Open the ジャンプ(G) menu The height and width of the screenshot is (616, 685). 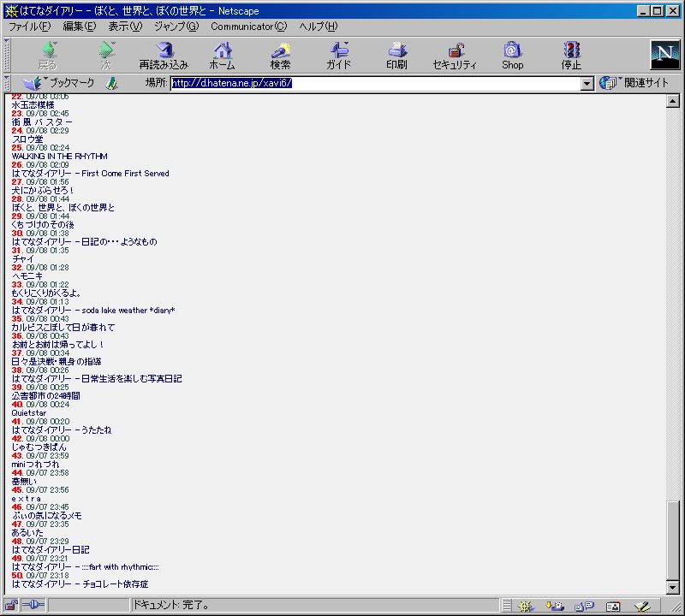pos(176,27)
